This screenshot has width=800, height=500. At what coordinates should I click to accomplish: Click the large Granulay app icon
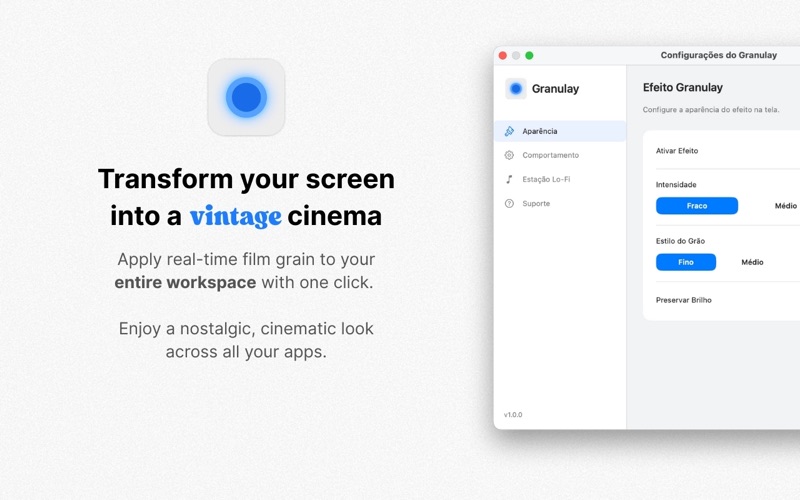246,97
